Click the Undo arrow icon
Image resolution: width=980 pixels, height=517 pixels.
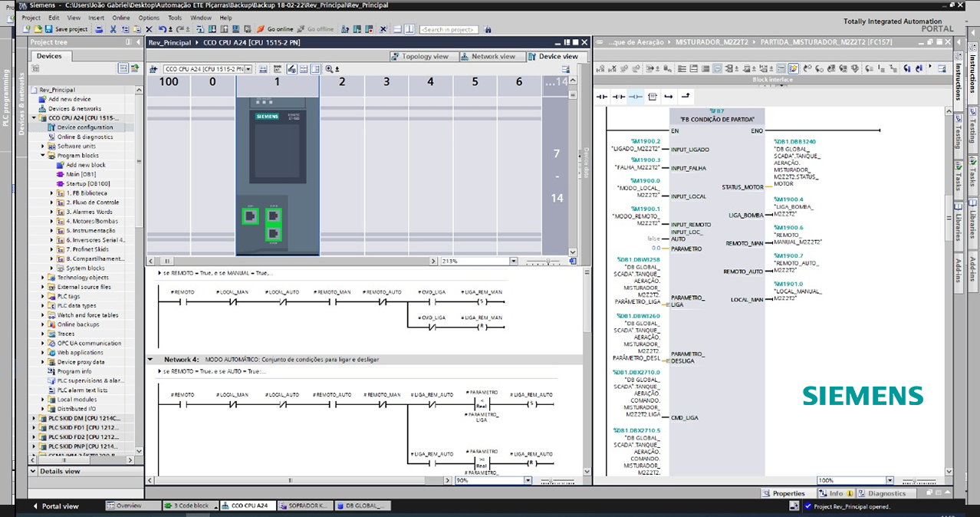162,29
